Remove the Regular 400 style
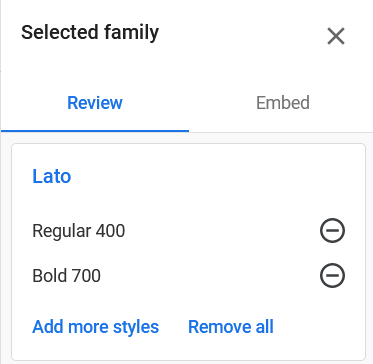This screenshot has width=373, height=364. [332, 230]
